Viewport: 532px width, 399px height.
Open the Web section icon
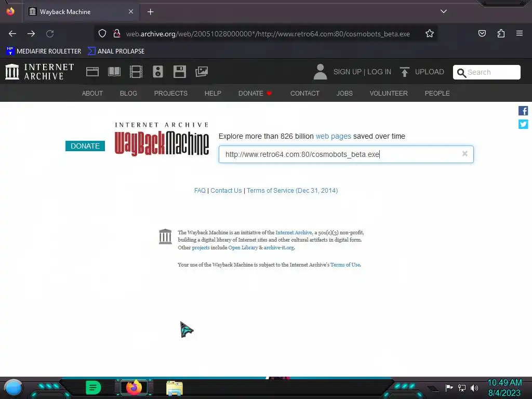pos(92,72)
